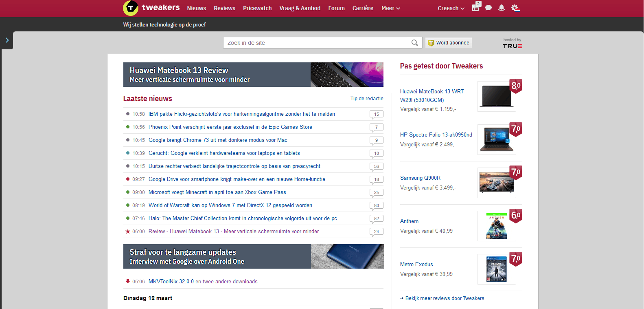Open the 80 comments bubble for World of Warcraft
644x309 pixels.
[x=377, y=206]
